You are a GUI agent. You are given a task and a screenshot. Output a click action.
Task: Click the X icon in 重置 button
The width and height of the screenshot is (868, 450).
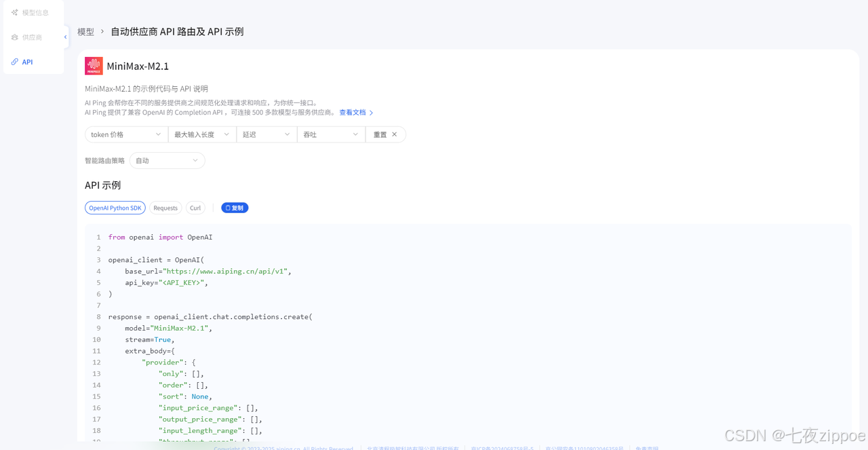point(395,134)
